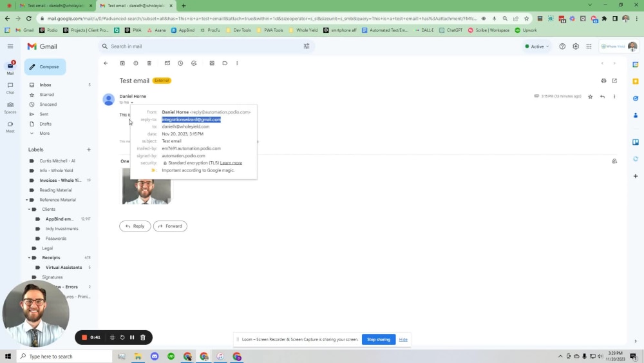Viewport: 644px width, 363px height.
Task: Report spam icon in toolbar
Action: coord(135,63)
